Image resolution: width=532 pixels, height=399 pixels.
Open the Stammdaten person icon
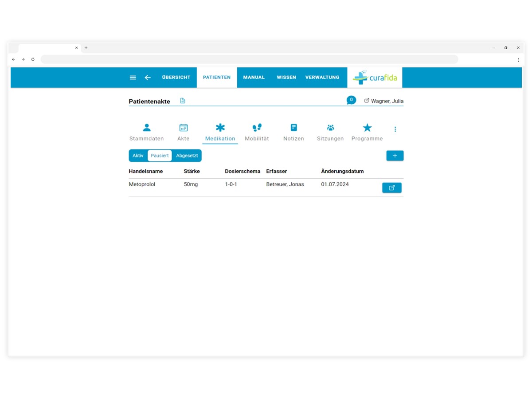tap(147, 128)
